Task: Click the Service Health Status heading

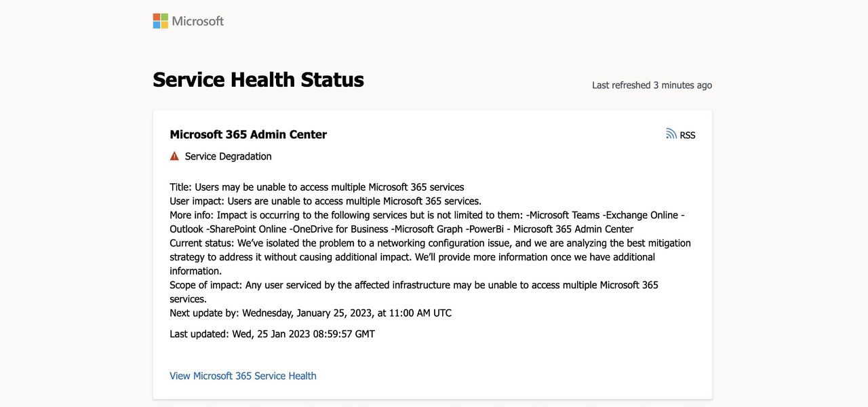Action: click(x=258, y=80)
